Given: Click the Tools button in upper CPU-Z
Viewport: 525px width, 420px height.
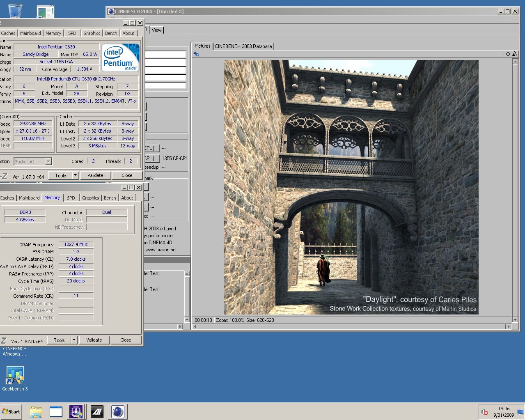Looking at the screenshot, I should tap(61, 175).
